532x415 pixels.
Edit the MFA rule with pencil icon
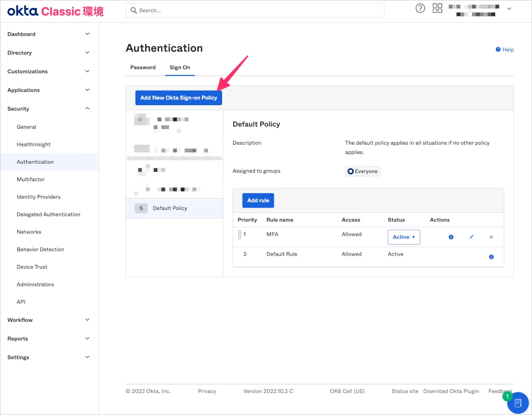pos(471,237)
